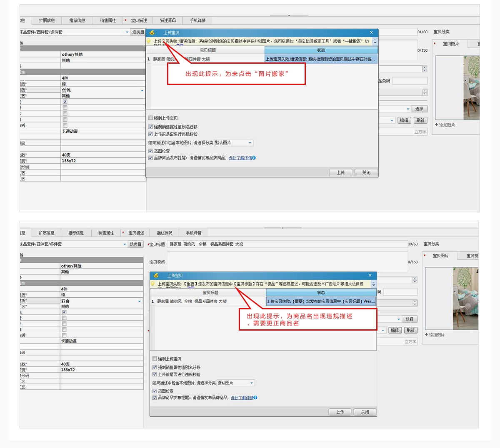Uncheck 盗图检查 in the upper dialog

150,151
